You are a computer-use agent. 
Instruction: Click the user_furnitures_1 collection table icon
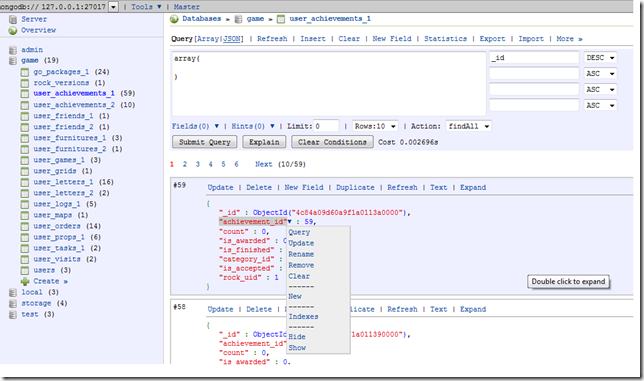click(25, 138)
